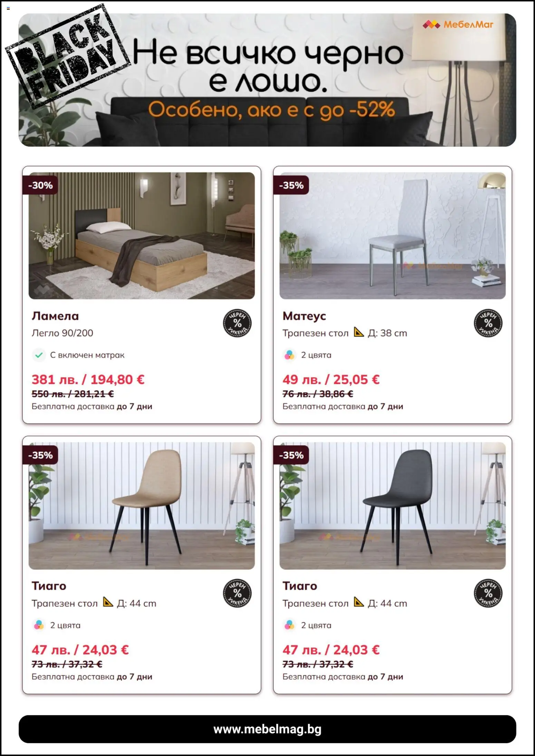Click the green checkmark for included mattress

[x=39, y=355]
